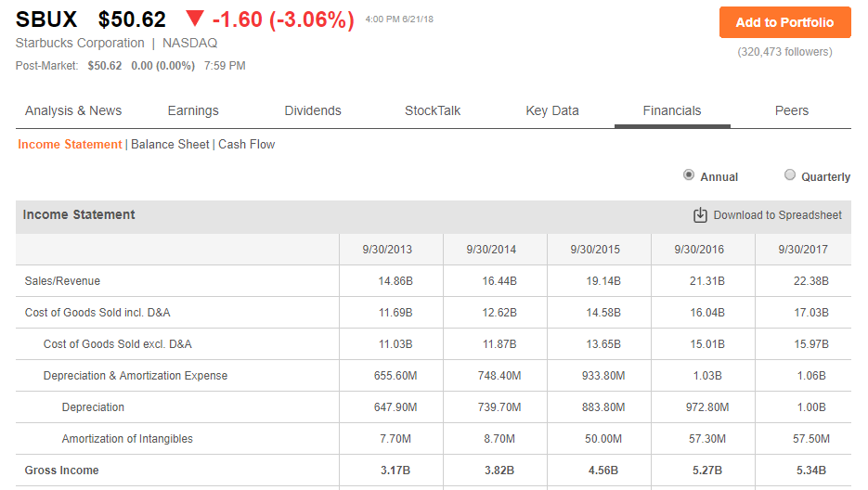Open the Dividends tab
Viewport: 868px width, 490px height.
(313, 110)
